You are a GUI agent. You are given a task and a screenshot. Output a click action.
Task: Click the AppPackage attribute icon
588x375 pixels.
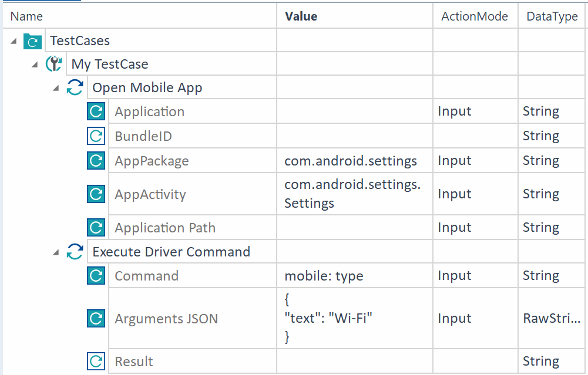[96, 161]
